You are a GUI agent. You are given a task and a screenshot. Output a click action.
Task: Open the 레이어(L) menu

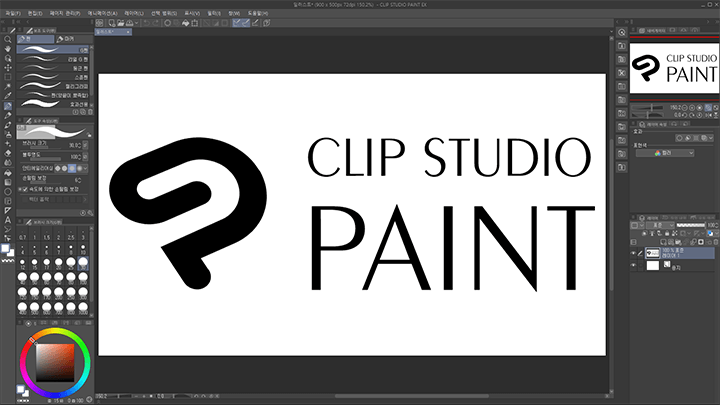[134, 13]
